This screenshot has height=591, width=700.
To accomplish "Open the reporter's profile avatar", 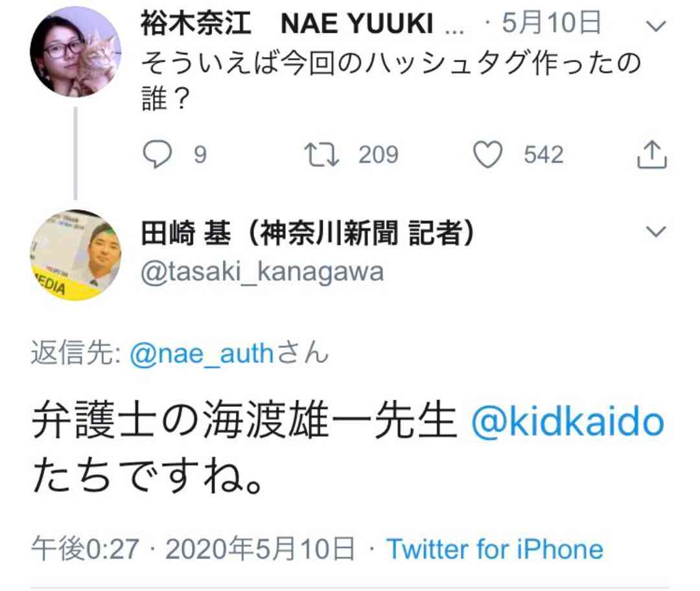I will [75, 255].
